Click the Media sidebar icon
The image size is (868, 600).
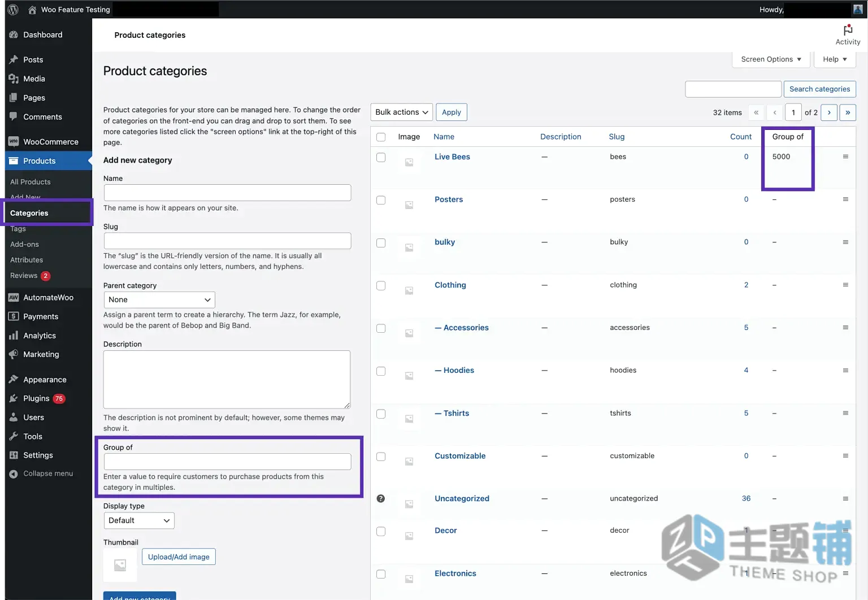14,79
